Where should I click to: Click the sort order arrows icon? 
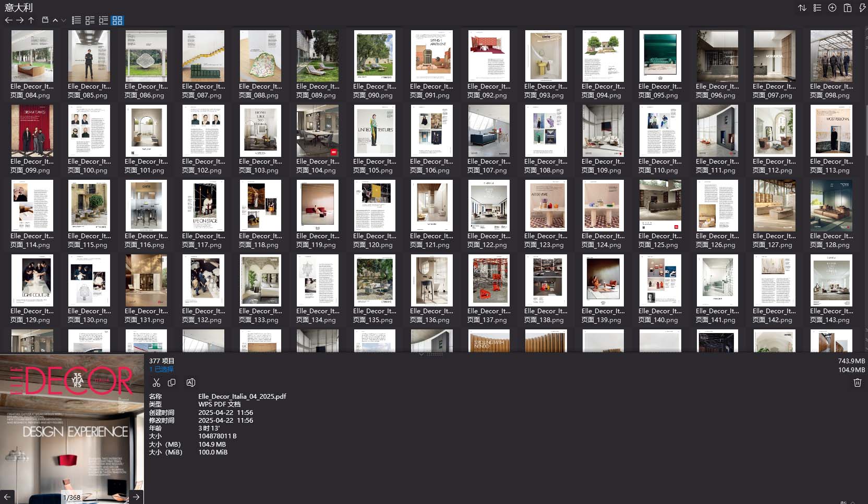(802, 8)
